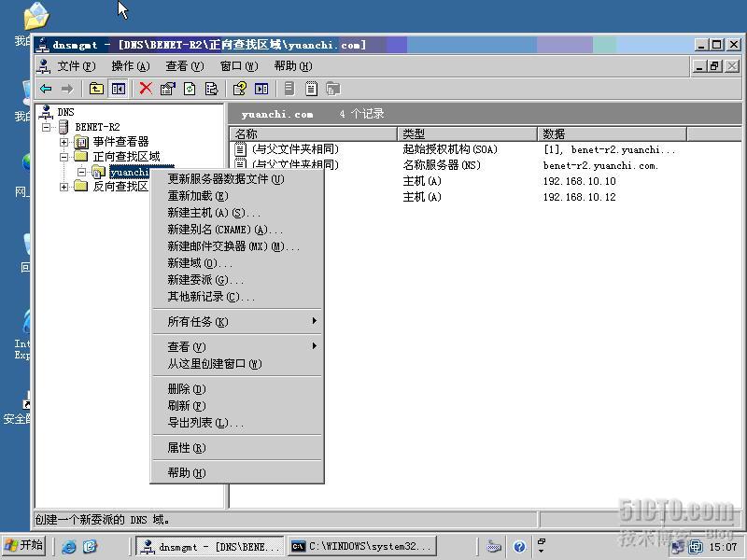
Task: Select 正向查找区域 folder in tree
Action: click(x=126, y=156)
